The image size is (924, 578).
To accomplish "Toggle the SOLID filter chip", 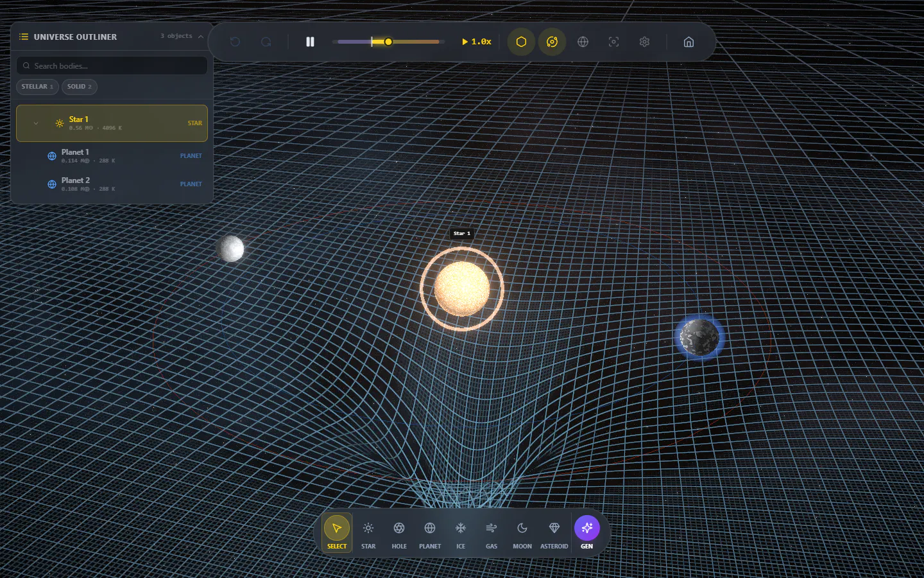I will pyautogui.click(x=80, y=87).
